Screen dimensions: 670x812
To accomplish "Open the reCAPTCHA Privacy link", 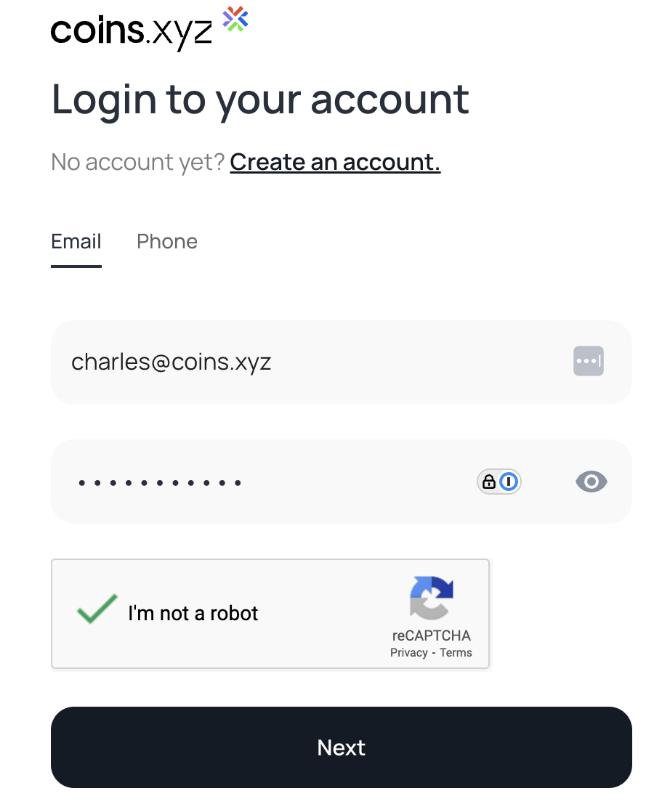I will 409,652.
